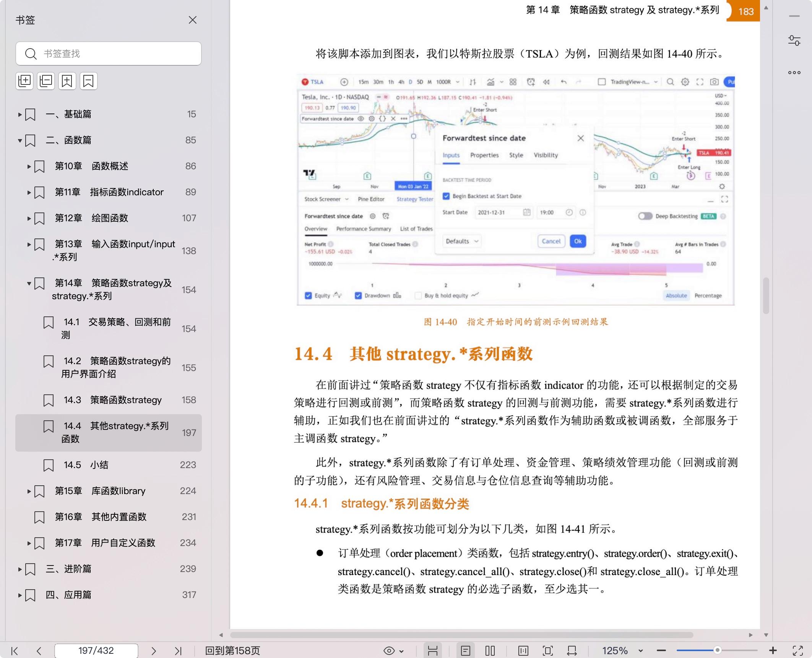Open zoom level dropdown arrow
The height and width of the screenshot is (658, 812).
(x=641, y=651)
